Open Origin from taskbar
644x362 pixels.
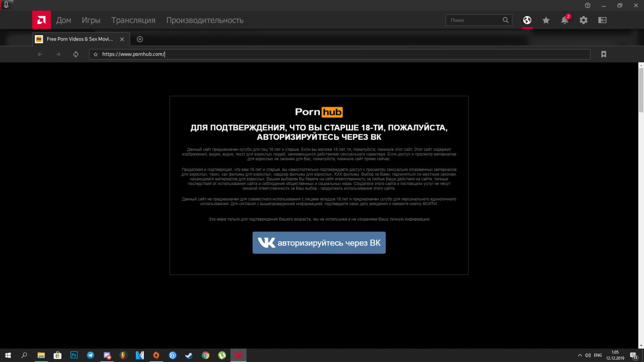point(156,355)
